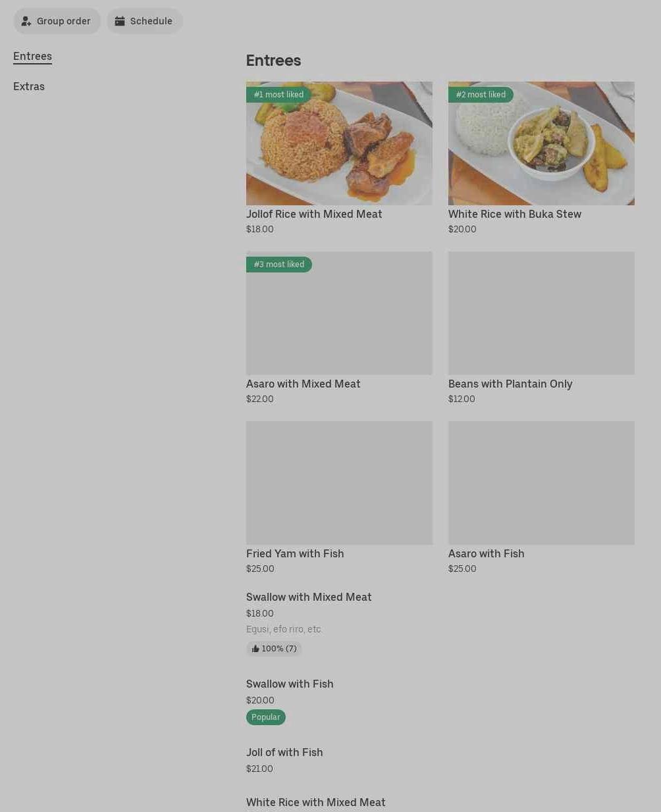This screenshot has width=661, height=812.
Task: Select White Rice with Mixed Meat
Action: click(x=315, y=802)
